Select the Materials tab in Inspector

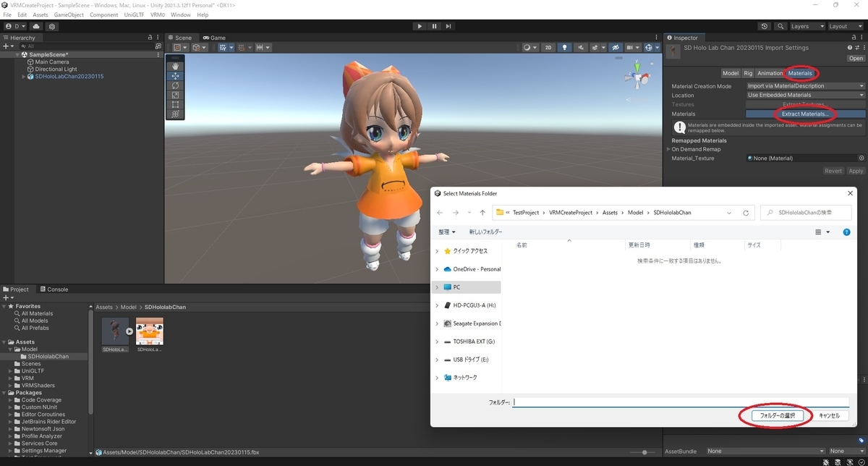tap(800, 73)
